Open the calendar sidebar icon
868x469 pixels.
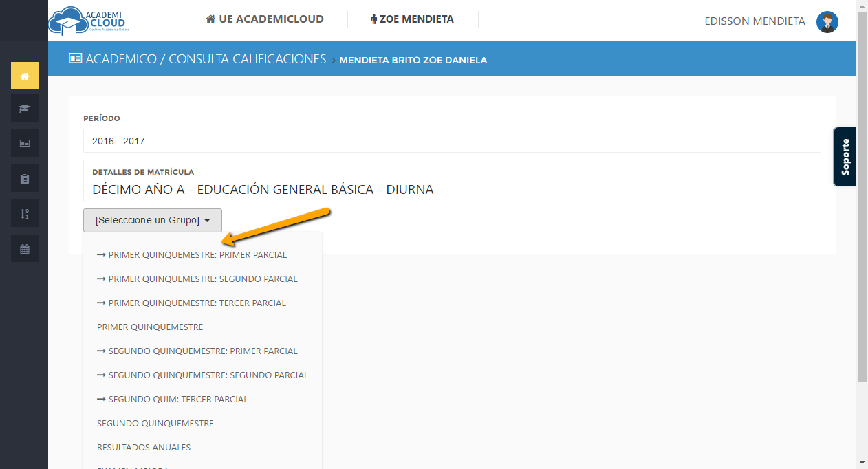coord(25,249)
